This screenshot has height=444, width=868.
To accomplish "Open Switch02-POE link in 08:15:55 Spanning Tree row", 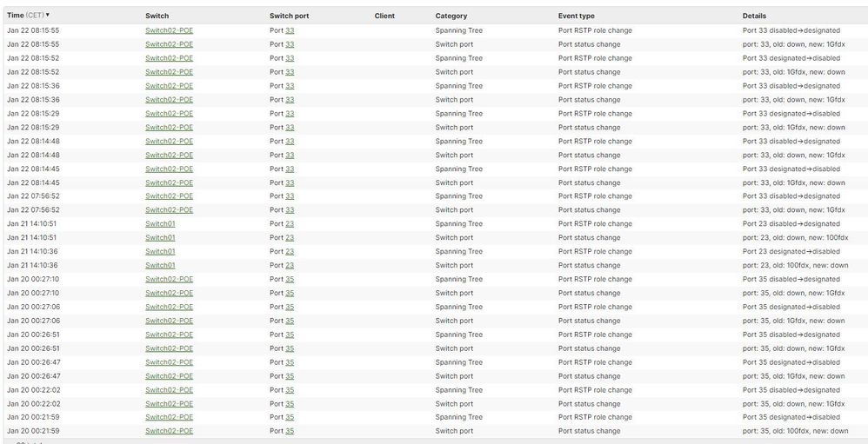I will [169, 30].
